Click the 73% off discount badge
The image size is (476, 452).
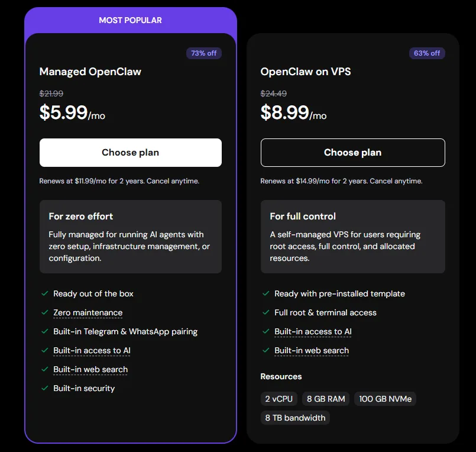pyautogui.click(x=204, y=53)
